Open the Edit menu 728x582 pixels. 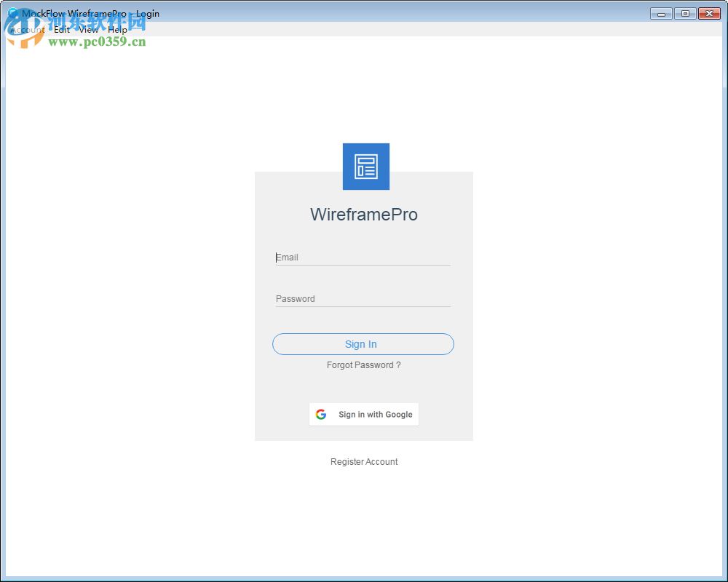click(x=61, y=30)
